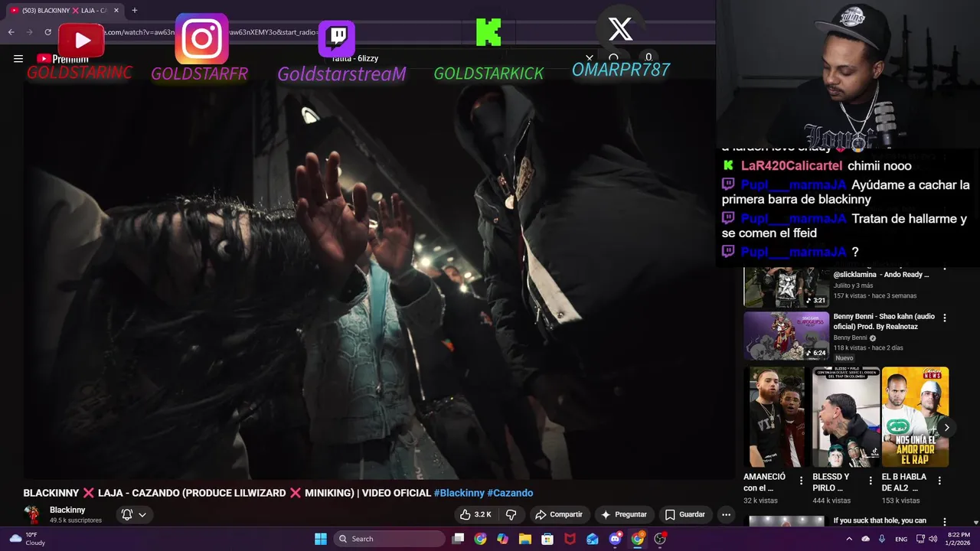The width and height of the screenshot is (980, 551).
Task: Like the video with 3.2 K likes
Action: [x=475, y=514]
